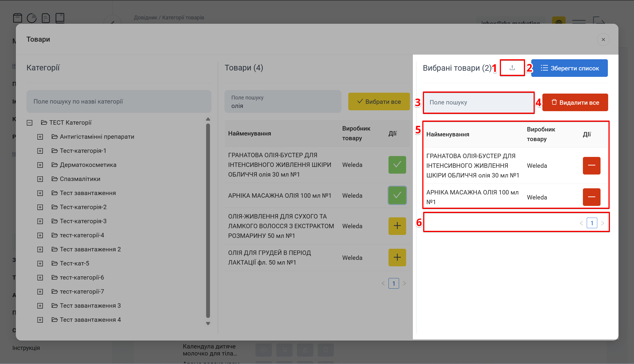Toggle the green checkmark for АРНІКА МАСАЖНА ОЛІЯ
This screenshot has height=364, width=634.
click(397, 195)
